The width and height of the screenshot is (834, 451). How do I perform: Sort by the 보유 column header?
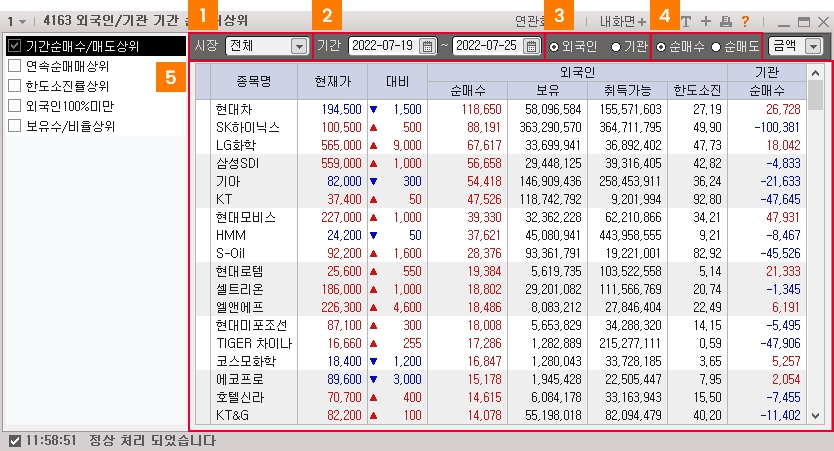[547, 90]
